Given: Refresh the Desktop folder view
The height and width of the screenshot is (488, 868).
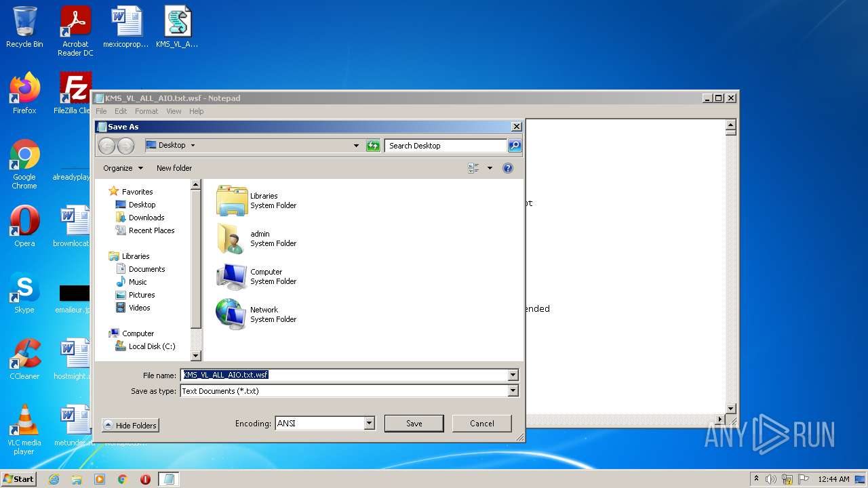Looking at the screenshot, I should click(373, 146).
